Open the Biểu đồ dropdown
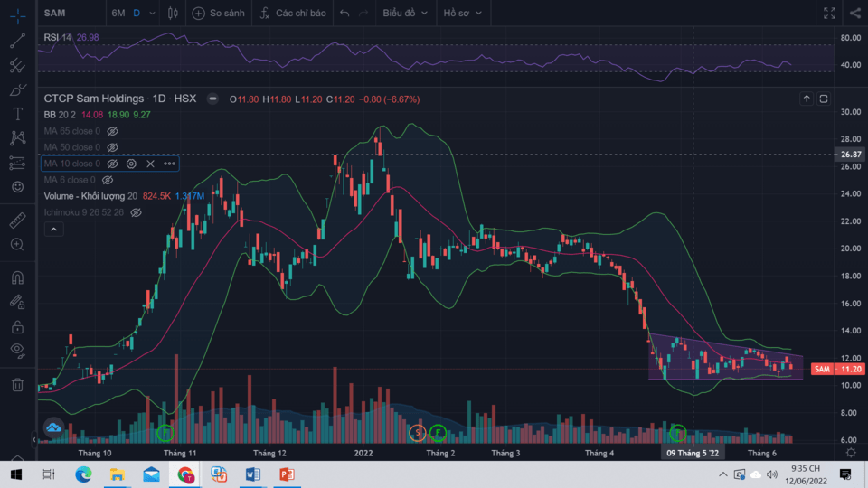Image resolution: width=868 pixels, height=488 pixels. (x=403, y=14)
